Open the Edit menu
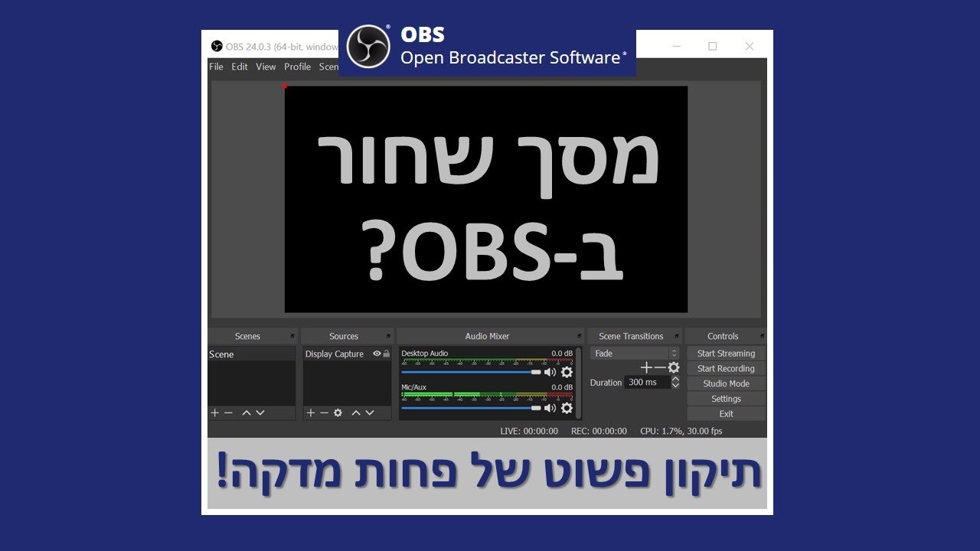This screenshot has height=551, width=980. [240, 67]
